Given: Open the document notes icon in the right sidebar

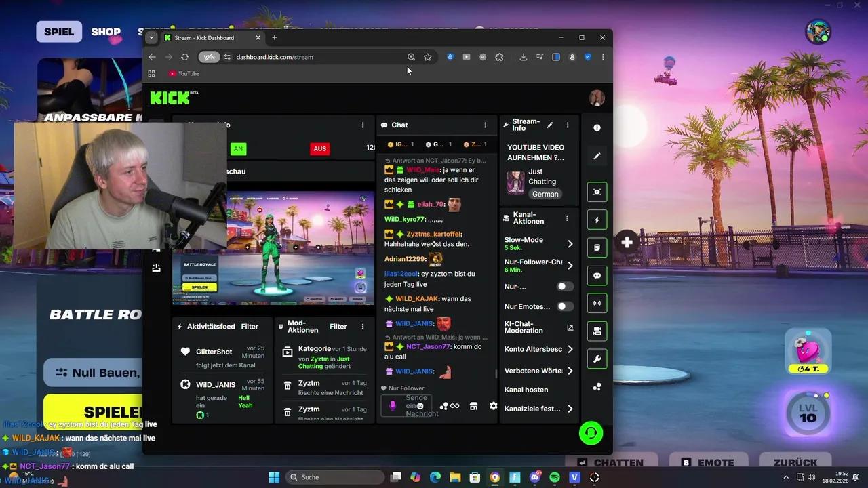Looking at the screenshot, I should click(x=597, y=247).
